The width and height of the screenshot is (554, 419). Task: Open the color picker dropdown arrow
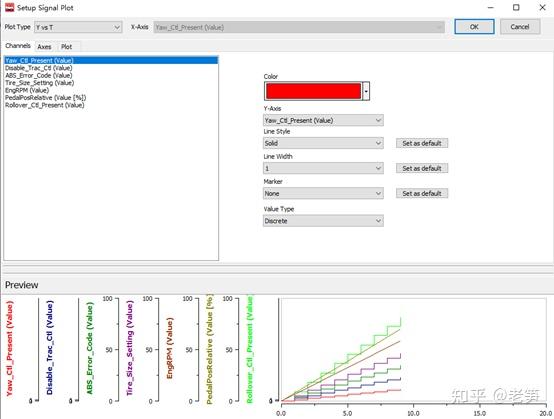(366, 91)
